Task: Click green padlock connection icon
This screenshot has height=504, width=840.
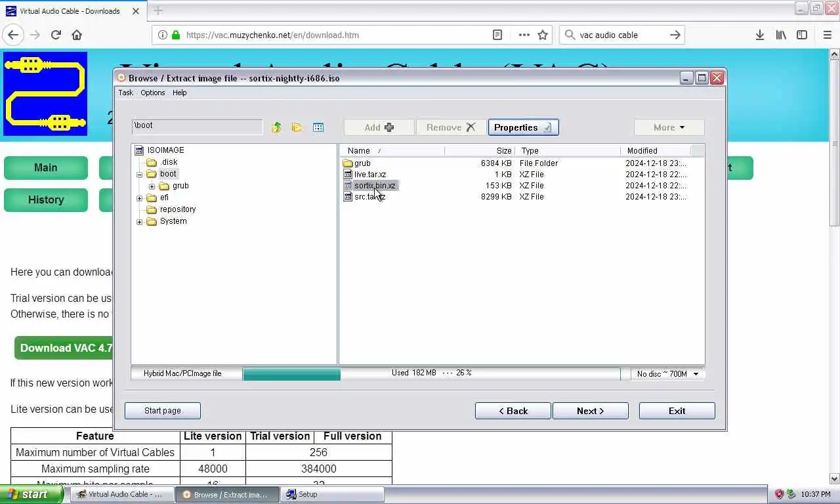Action: pos(175,35)
